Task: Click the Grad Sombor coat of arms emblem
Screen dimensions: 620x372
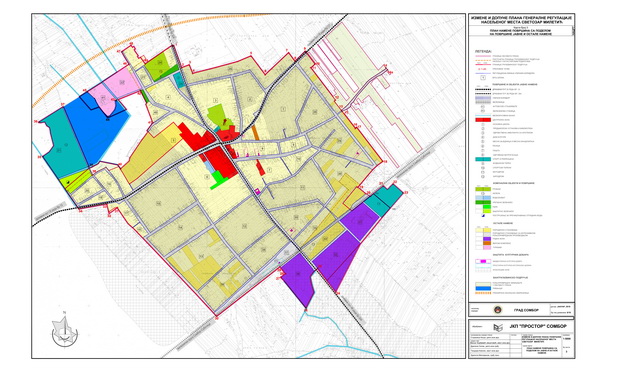Action: [497, 310]
